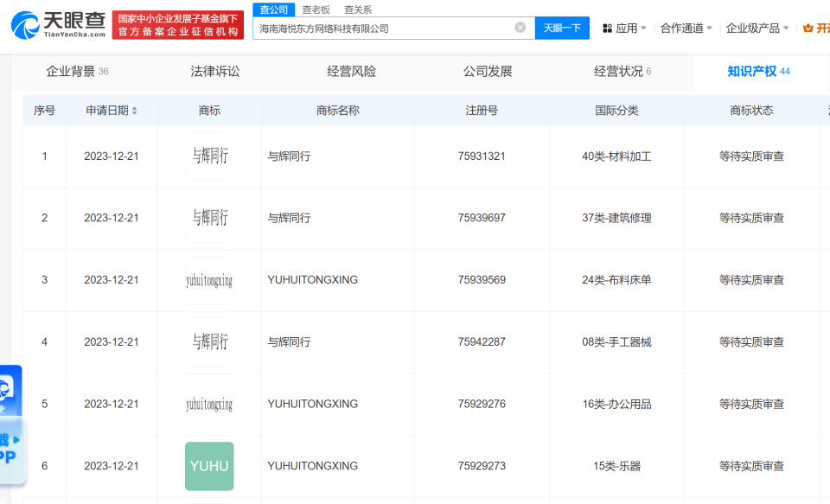Click registration number 75939569
The width and height of the screenshot is (830, 504).
point(482,280)
